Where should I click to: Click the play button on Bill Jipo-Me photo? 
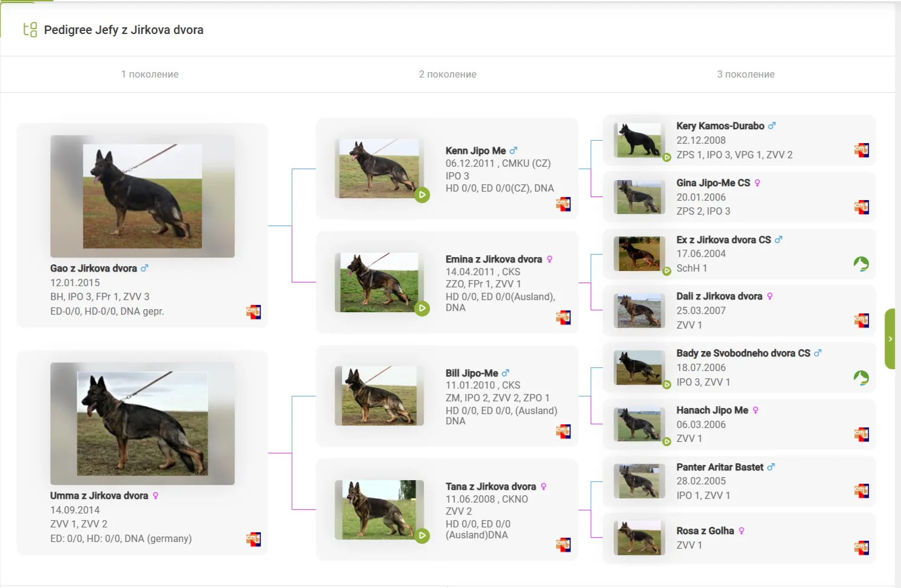click(x=422, y=423)
